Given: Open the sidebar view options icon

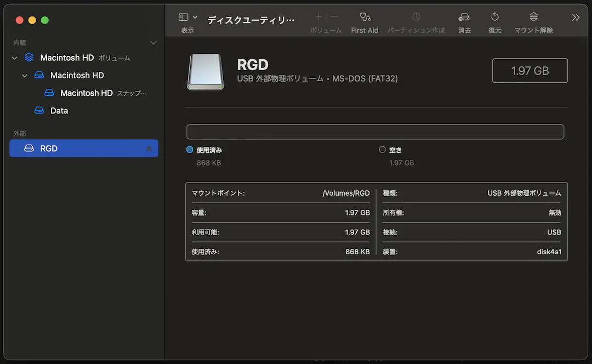Looking at the screenshot, I should (x=184, y=17).
